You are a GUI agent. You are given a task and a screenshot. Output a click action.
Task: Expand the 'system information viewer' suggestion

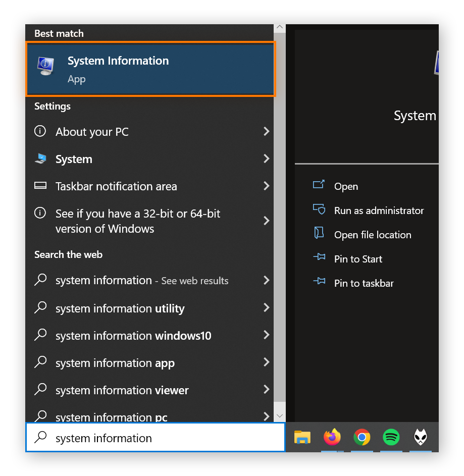pos(122,390)
